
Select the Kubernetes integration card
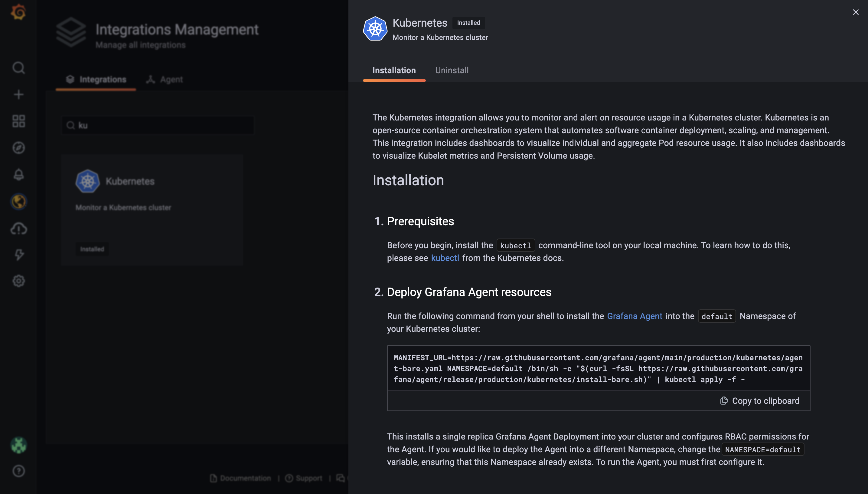(x=152, y=209)
